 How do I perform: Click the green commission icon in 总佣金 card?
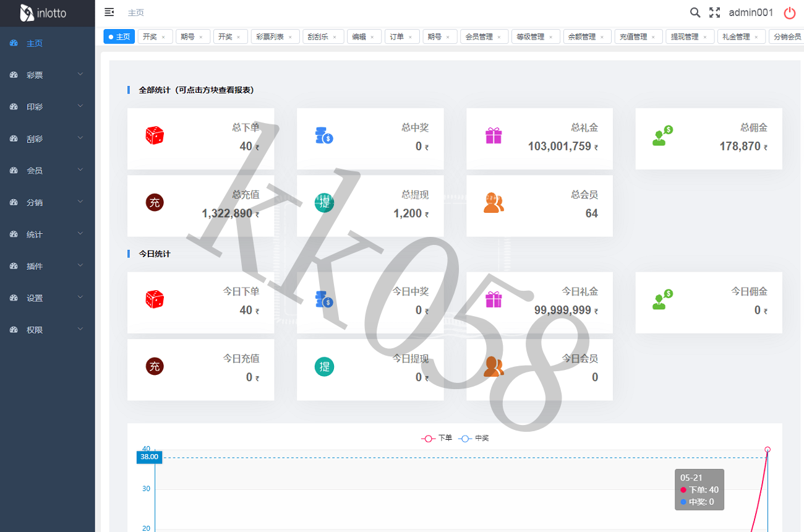pos(662,135)
